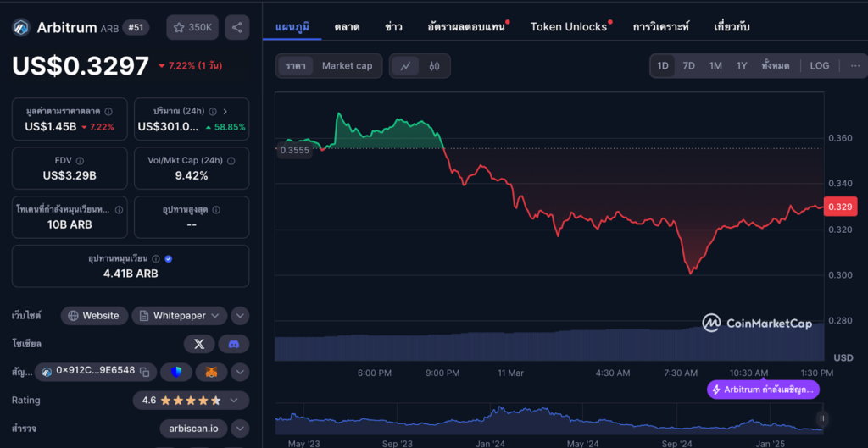
Task: Expand the Whitepaper dropdown
Action: (x=214, y=316)
